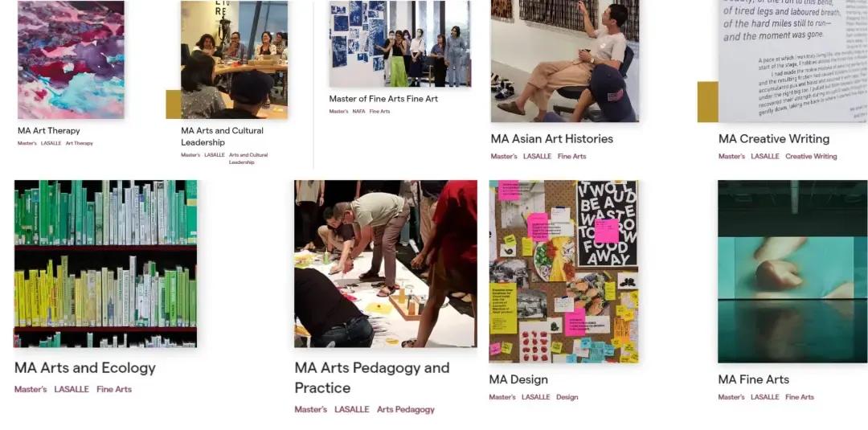Open the workshop photo for Arts Pedagogy and Practice
Screen dimensions: 868x430
tap(385, 264)
